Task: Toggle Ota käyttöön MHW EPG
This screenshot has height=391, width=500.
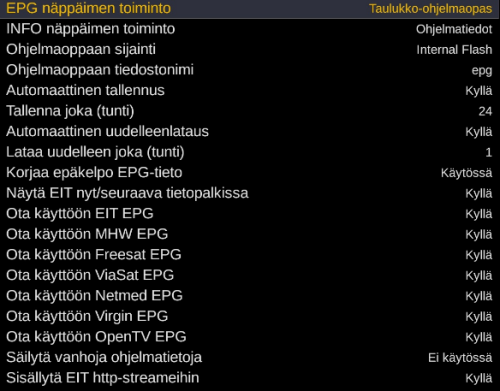Action: (250, 234)
